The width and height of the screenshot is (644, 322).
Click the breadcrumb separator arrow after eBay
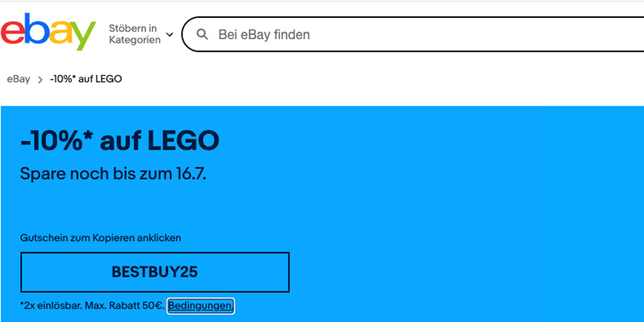[40, 79]
